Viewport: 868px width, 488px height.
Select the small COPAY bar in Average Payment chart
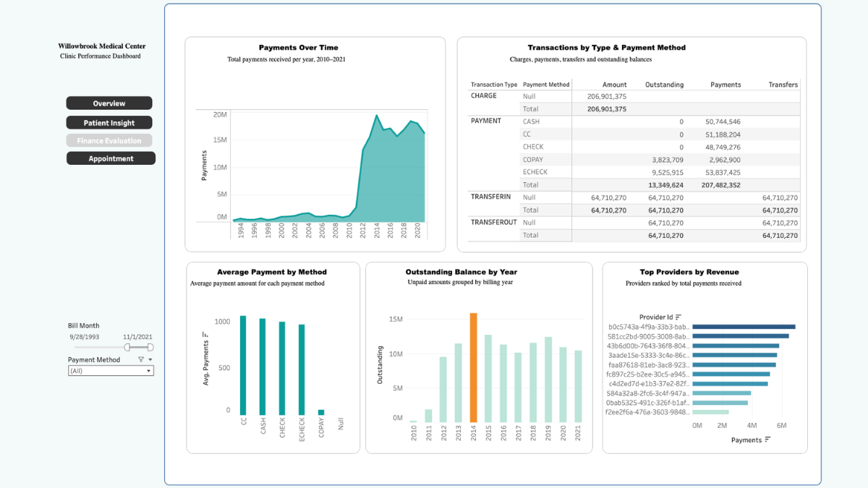pyautogui.click(x=321, y=413)
